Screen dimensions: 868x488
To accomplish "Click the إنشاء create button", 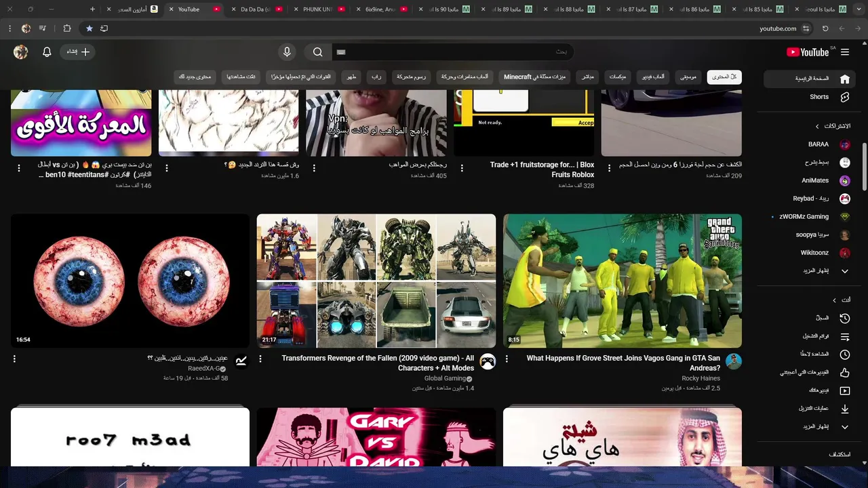I will tap(78, 52).
